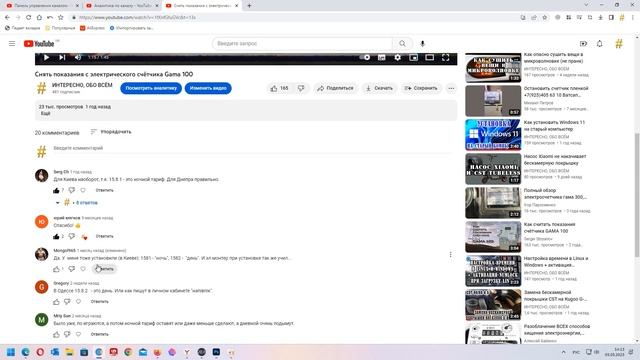Go back with browser back arrow
Image resolution: width=640 pixels, height=360 pixels.
click(7, 18)
